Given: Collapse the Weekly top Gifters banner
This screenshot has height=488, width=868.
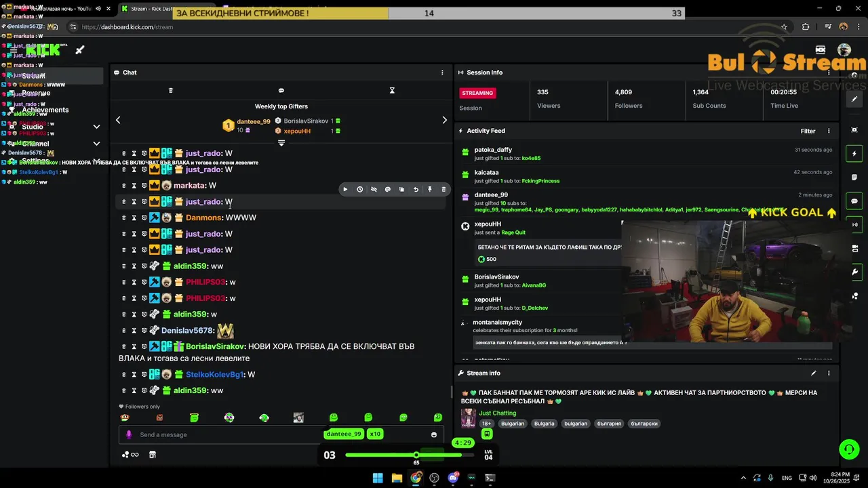Looking at the screenshot, I should click(281, 143).
